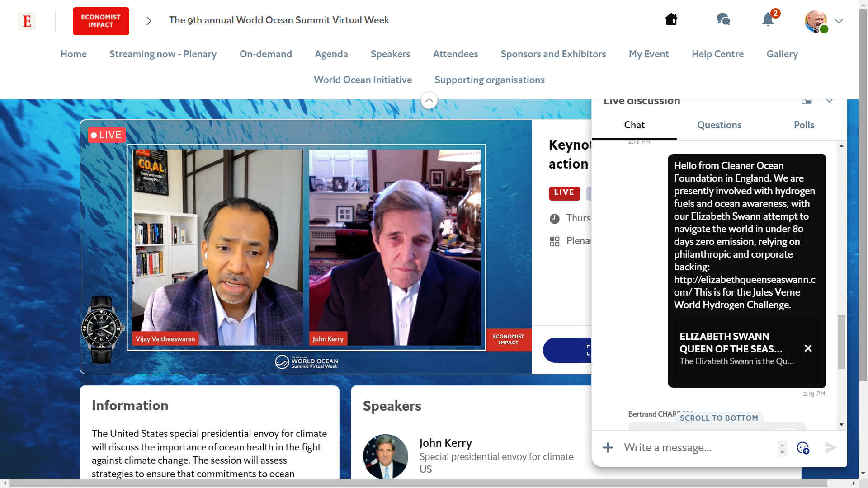
Task: Click Scroll to Bottom button
Action: point(719,418)
